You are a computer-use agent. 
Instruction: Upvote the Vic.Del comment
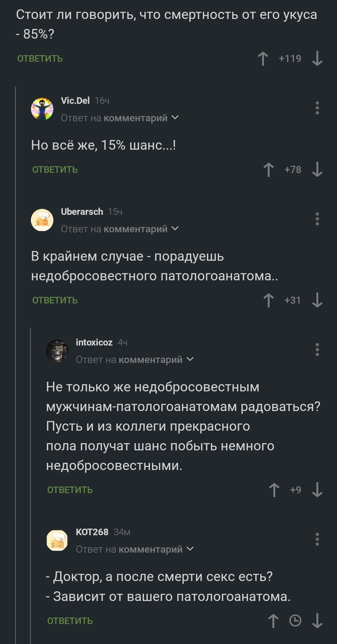[269, 170]
